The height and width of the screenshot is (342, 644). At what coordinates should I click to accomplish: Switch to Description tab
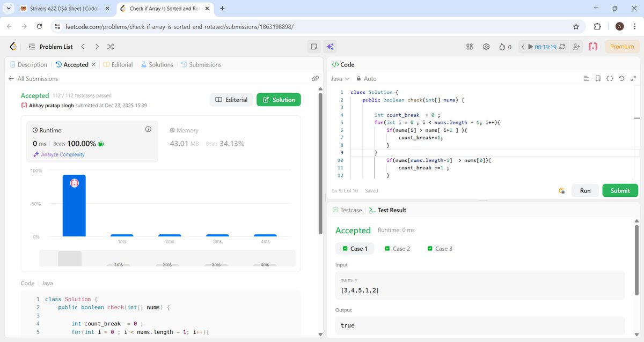[28, 64]
